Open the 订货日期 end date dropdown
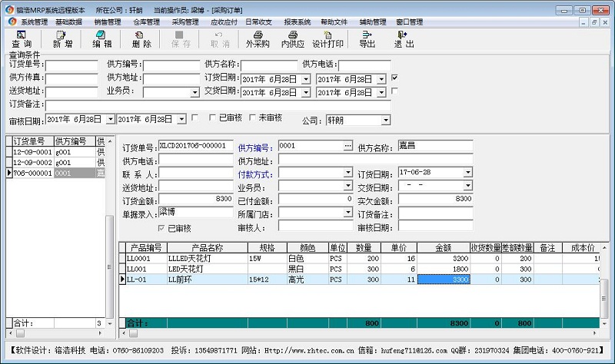 click(381, 80)
